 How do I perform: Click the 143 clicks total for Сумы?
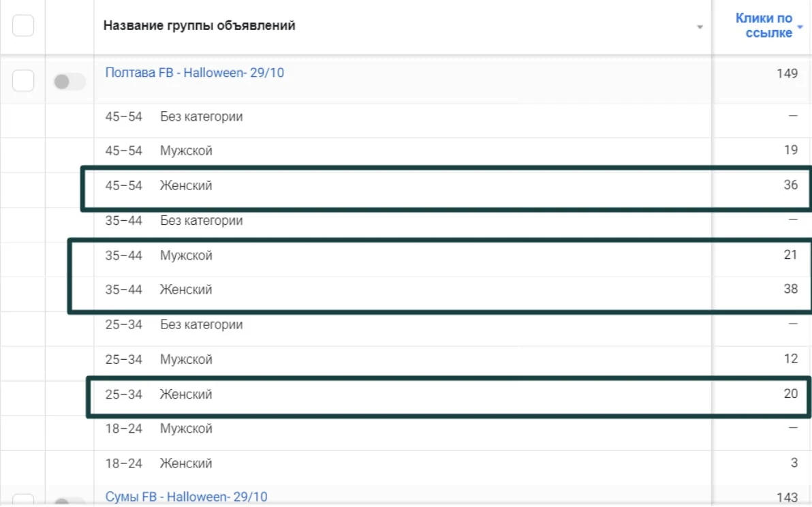point(787,497)
